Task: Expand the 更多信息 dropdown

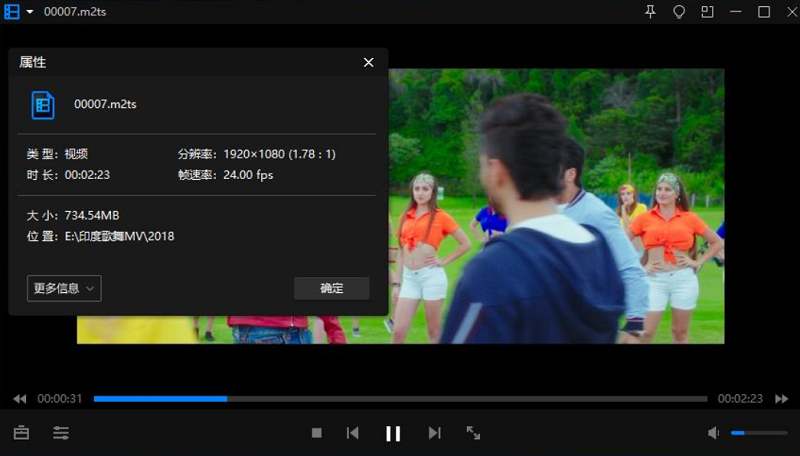Action: point(64,288)
